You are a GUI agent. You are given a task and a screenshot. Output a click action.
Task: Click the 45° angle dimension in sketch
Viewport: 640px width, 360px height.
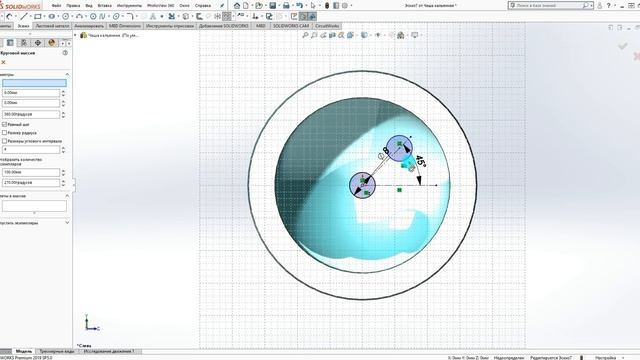click(x=420, y=162)
